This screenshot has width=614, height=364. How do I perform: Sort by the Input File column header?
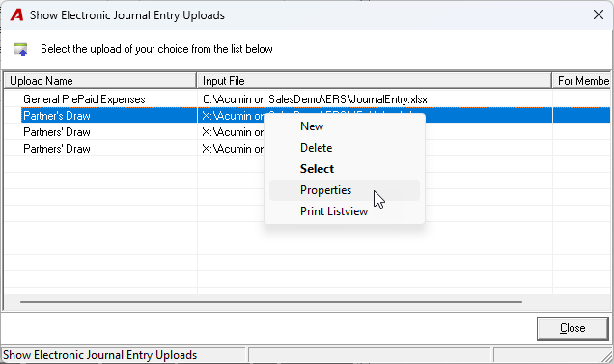[x=375, y=81]
